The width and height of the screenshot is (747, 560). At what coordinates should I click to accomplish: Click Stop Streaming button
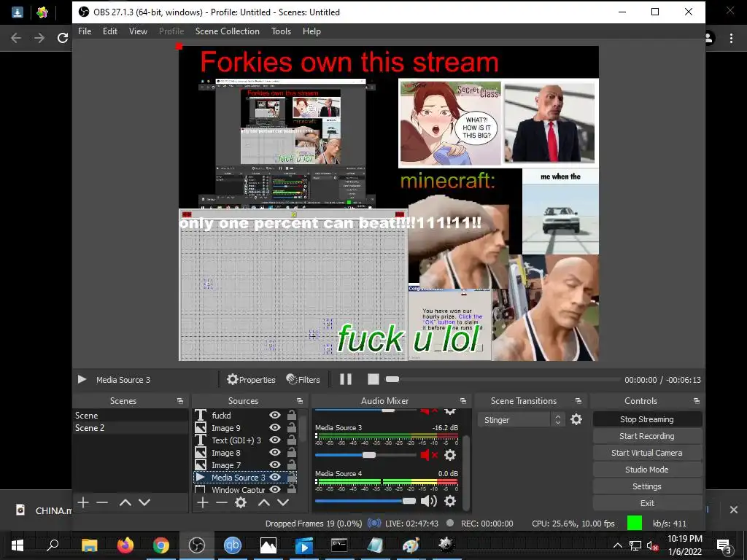[647, 419]
